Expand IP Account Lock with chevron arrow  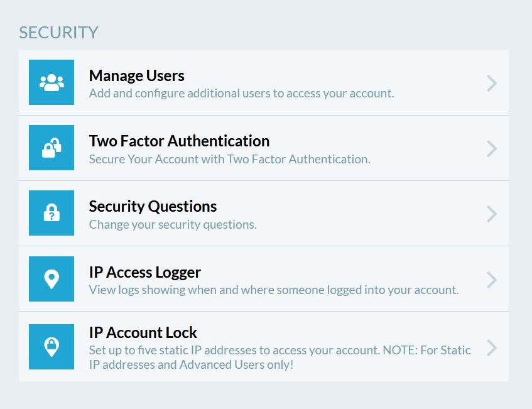tap(492, 347)
